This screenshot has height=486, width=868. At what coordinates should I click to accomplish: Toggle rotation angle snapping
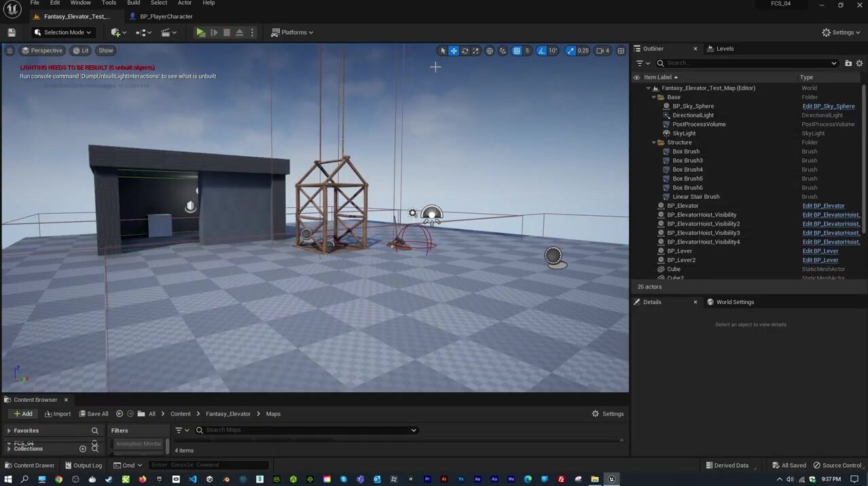click(x=541, y=51)
